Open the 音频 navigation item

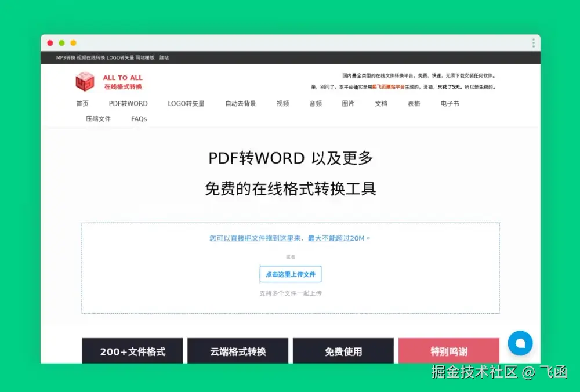pyautogui.click(x=316, y=104)
